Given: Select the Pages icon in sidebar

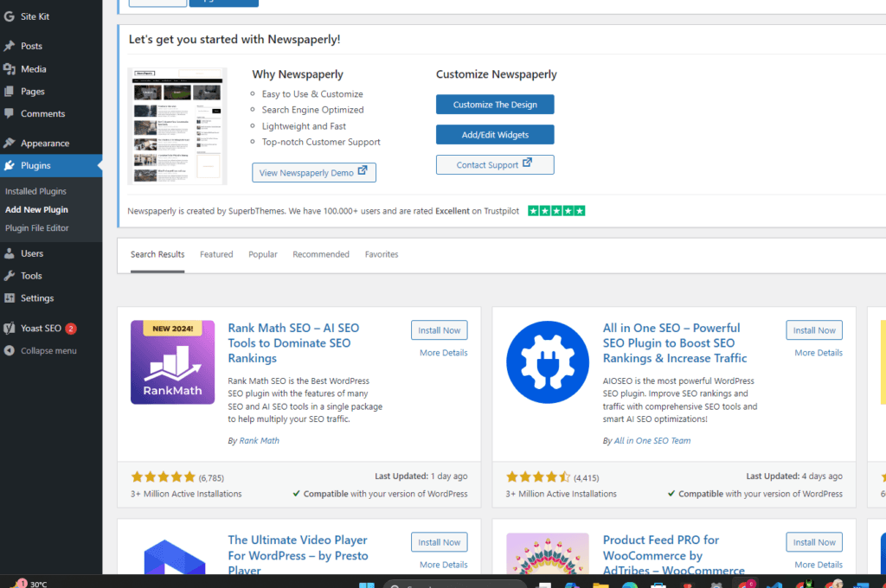Looking at the screenshot, I should click(9, 92).
